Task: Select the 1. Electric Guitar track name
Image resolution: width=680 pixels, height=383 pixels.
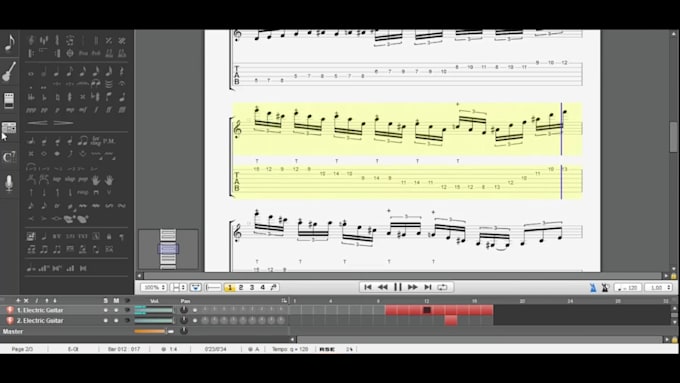Action: click(40, 310)
